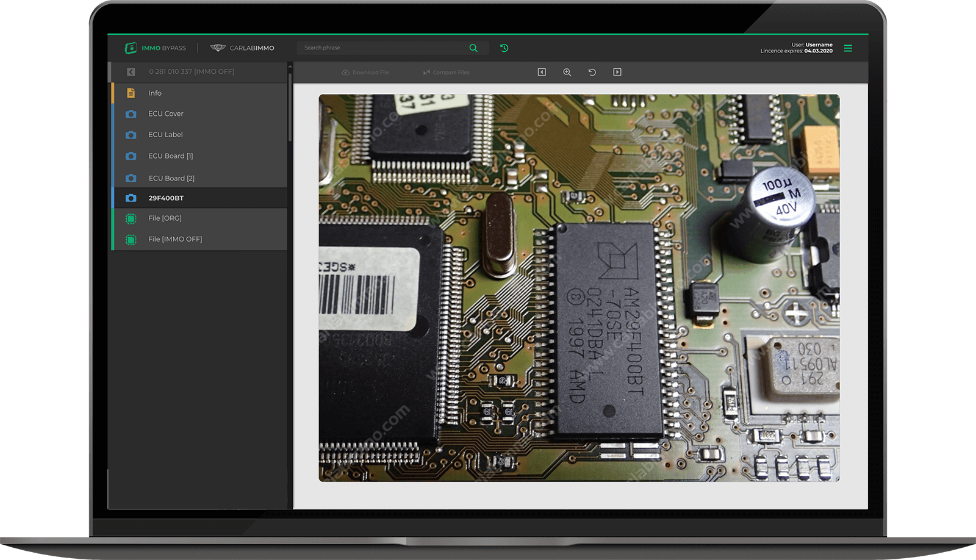This screenshot has height=560, width=976.
Task: Select the '0 281 010 337 [IMMO OFF]' header text
Action: click(192, 71)
